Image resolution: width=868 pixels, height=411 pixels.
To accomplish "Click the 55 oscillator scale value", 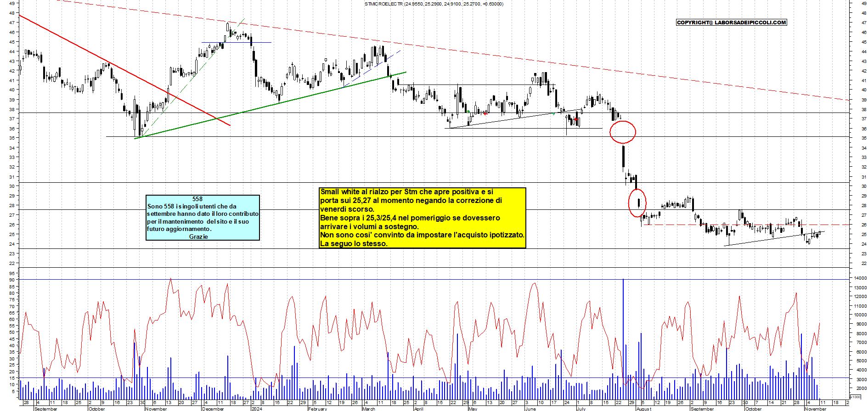I will pyautogui.click(x=12, y=326).
